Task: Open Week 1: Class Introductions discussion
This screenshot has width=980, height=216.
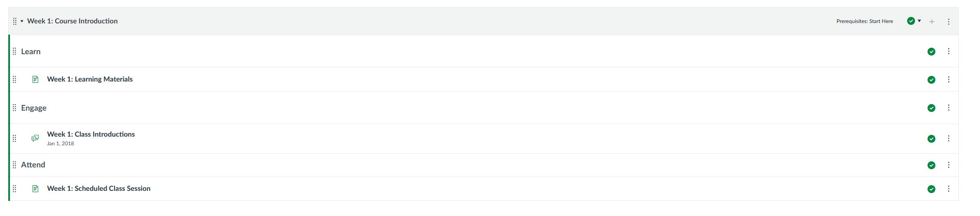Action: tap(91, 134)
